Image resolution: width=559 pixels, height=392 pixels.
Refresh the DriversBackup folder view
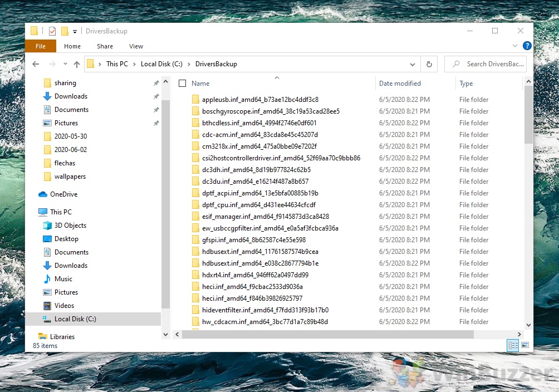pyautogui.click(x=429, y=64)
